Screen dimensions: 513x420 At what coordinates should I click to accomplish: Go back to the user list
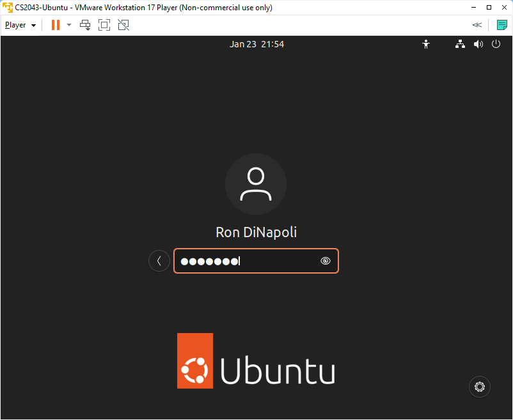click(159, 261)
